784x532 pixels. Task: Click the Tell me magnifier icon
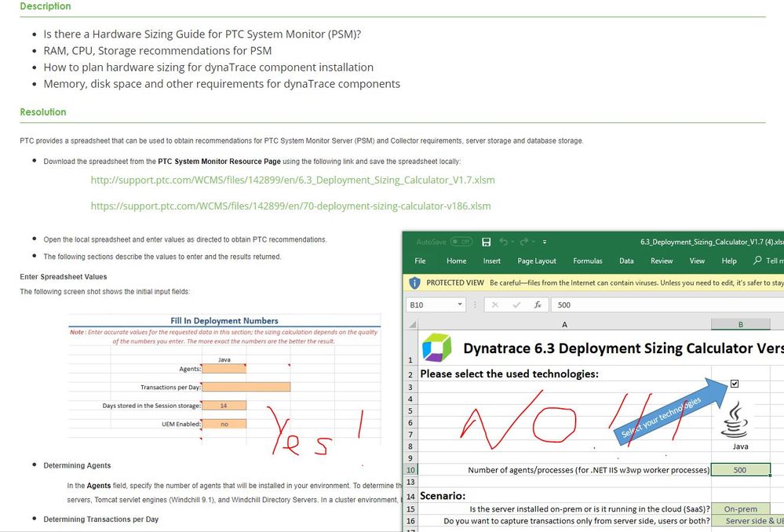(757, 260)
